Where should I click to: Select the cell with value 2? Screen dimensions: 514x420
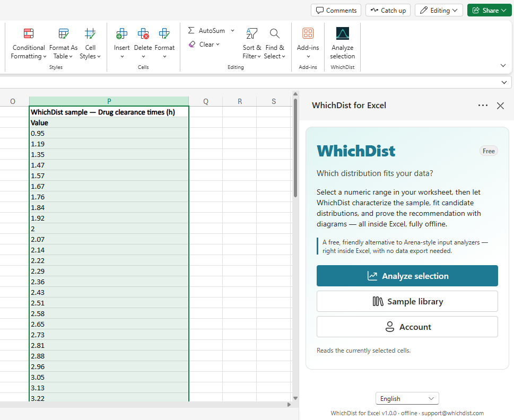109,229
